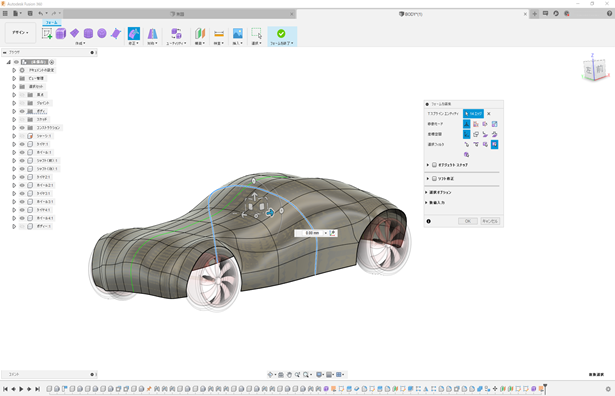
Task: Open the Insert image icon
Action: click(x=238, y=33)
